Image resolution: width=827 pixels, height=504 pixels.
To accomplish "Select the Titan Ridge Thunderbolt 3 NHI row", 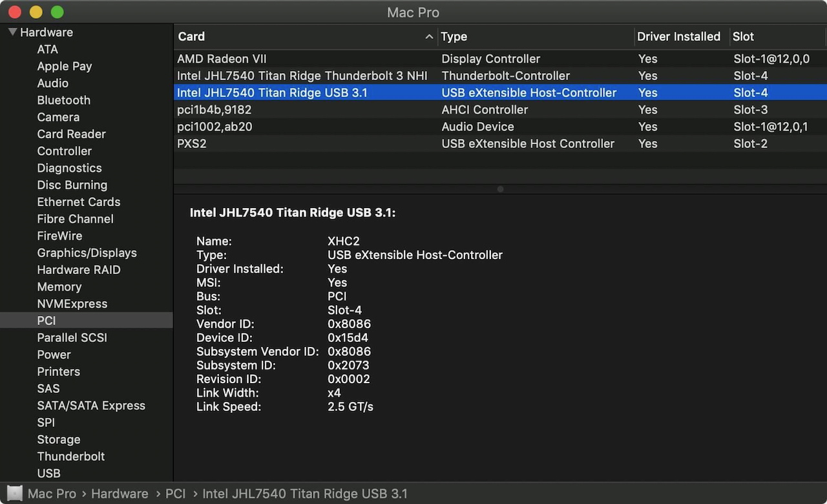I will click(500, 76).
